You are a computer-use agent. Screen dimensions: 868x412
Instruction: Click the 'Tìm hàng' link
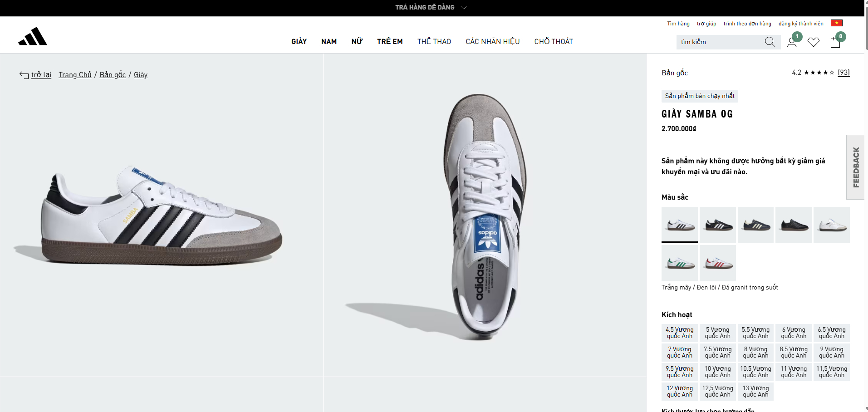point(678,24)
